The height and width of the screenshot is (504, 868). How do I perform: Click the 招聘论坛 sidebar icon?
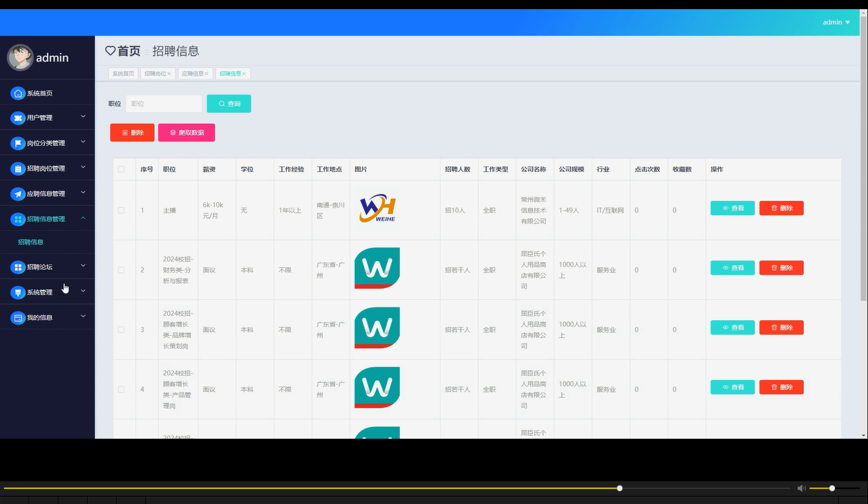click(18, 267)
